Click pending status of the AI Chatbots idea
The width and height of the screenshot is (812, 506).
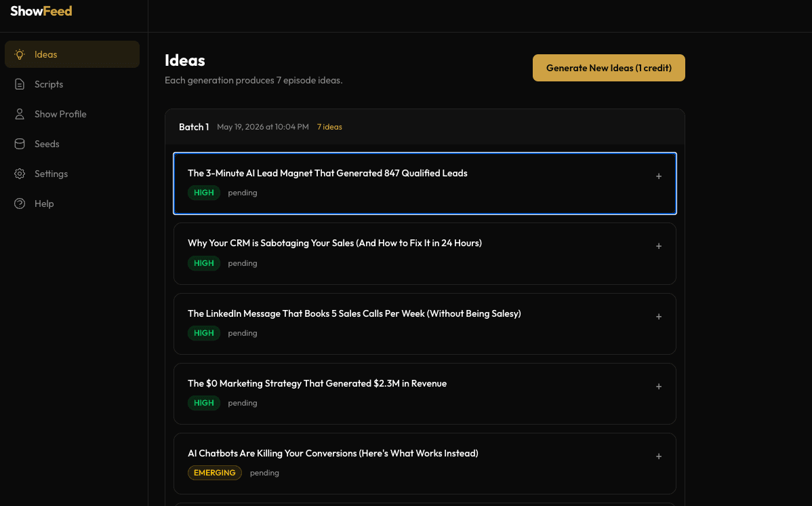[264, 473]
